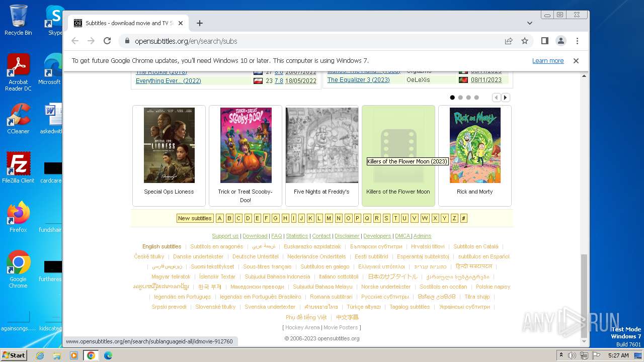Browse subtitles starting with letter M

pyautogui.click(x=329, y=218)
